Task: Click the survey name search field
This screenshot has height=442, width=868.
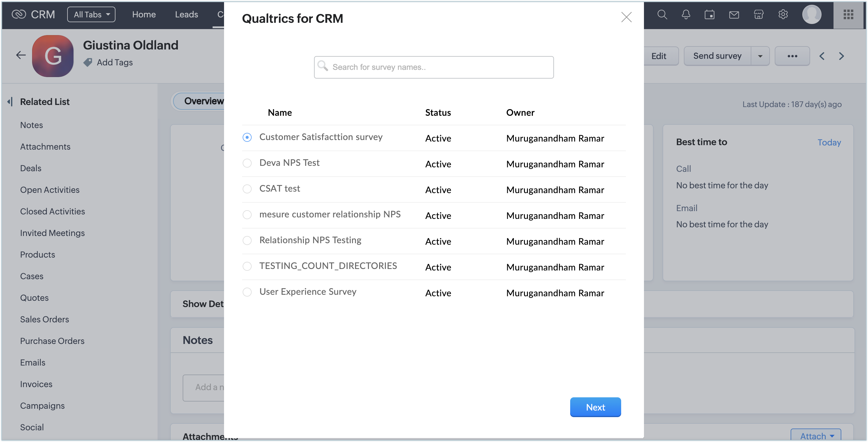Action: (434, 67)
